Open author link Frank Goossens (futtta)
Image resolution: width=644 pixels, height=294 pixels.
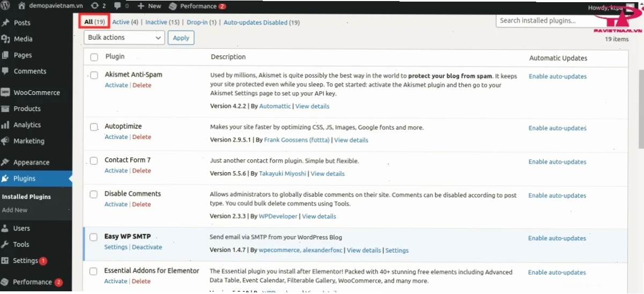[x=298, y=140]
